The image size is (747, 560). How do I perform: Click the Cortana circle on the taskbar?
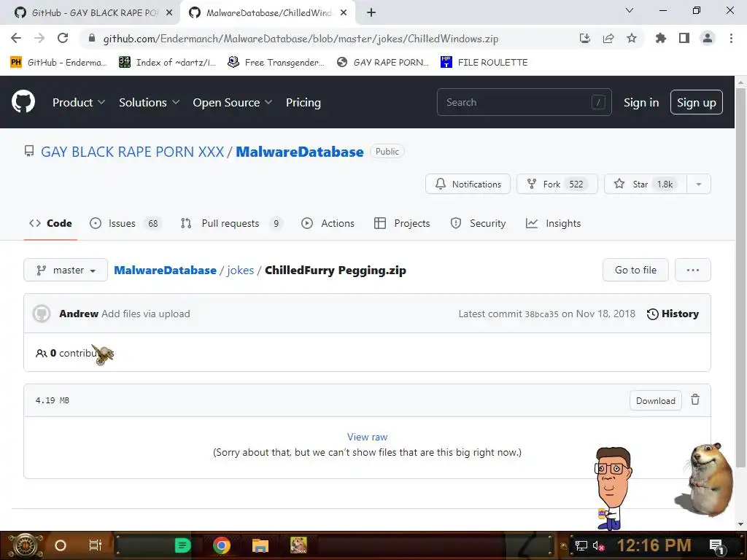[x=61, y=545]
